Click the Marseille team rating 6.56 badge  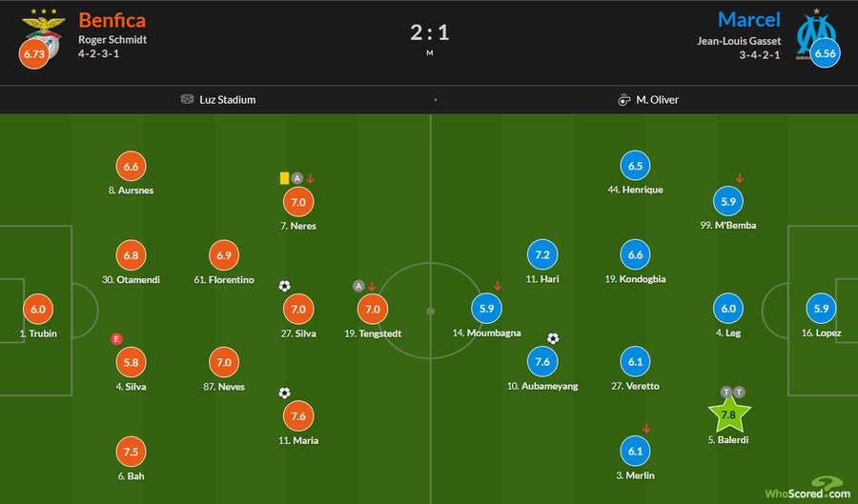[826, 53]
